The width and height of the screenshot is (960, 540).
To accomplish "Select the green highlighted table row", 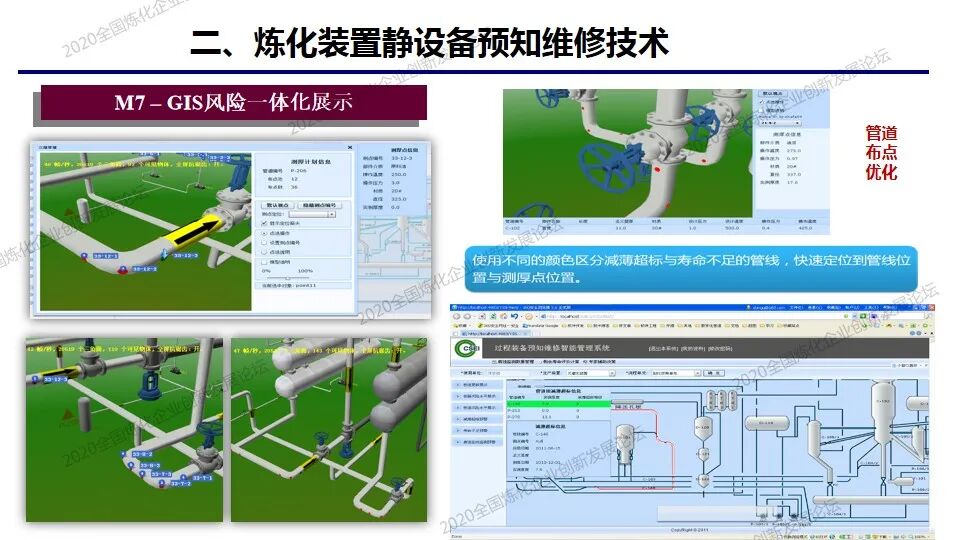I will [558, 404].
